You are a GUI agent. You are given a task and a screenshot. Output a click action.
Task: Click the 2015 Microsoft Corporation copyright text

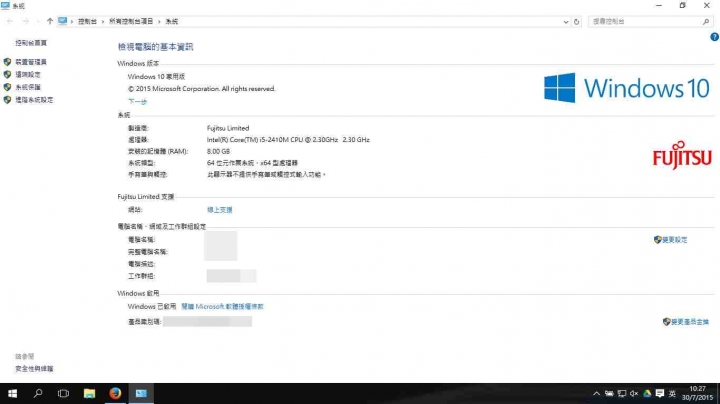[201, 89]
